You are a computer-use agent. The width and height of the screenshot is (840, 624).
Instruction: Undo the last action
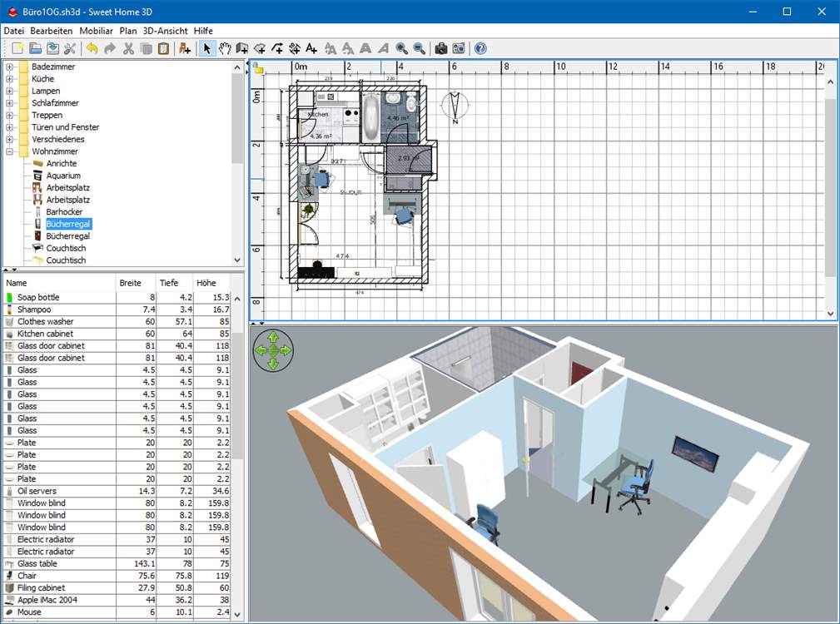coord(92,49)
